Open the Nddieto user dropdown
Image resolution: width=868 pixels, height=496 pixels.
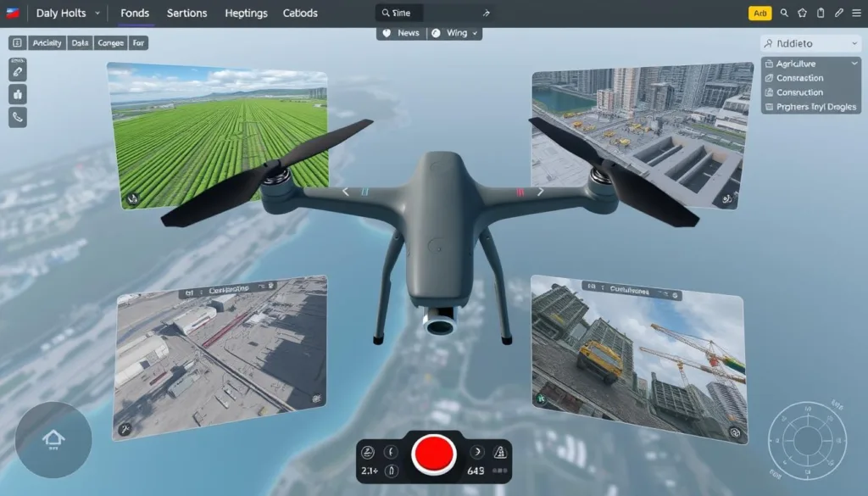pyautogui.click(x=811, y=43)
